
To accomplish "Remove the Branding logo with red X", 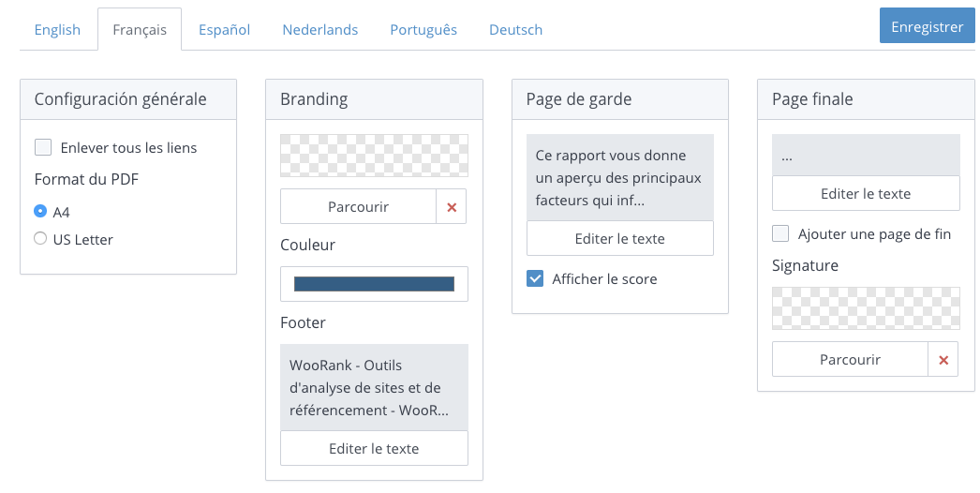I will pos(452,207).
